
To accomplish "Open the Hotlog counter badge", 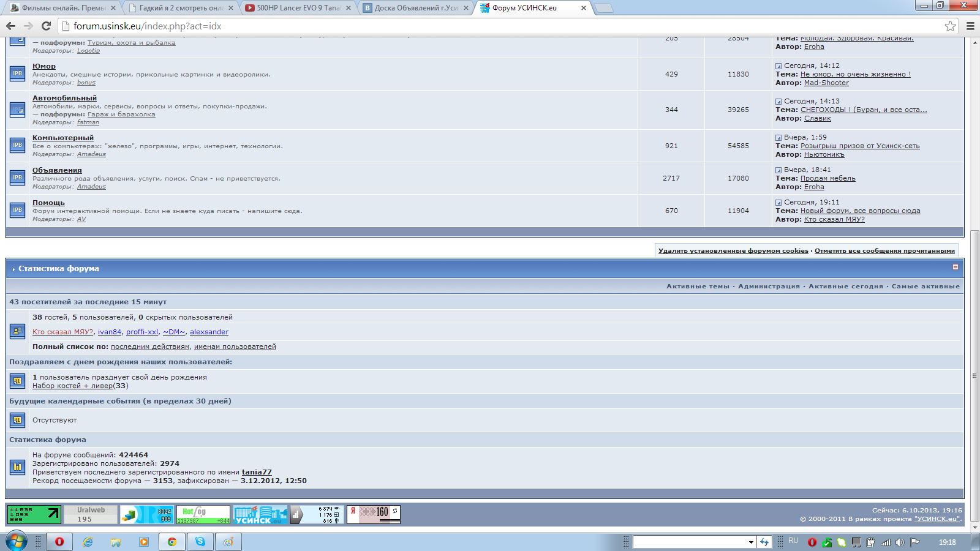I will click(x=203, y=514).
